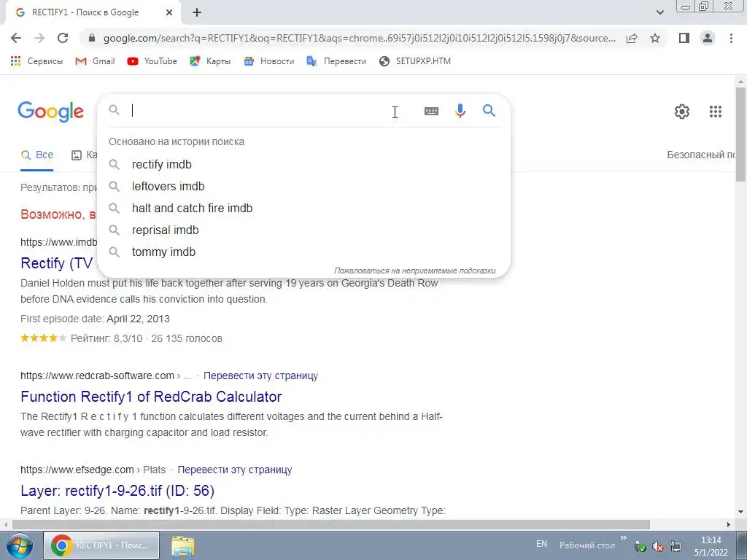This screenshot has height=560, width=747.
Task: Open Function Rectify1 of RedCrab Calculator result
Action: tap(151, 397)
